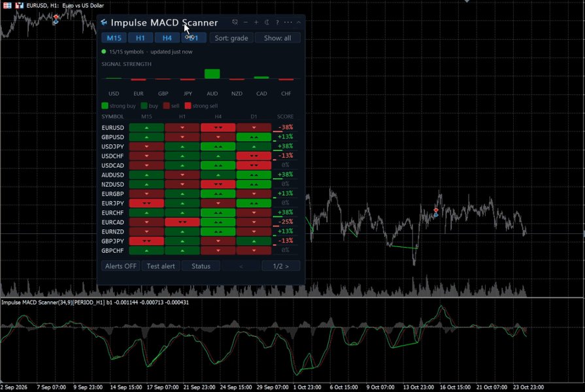Screen dimensions: 585x392
Task: Click EURUSD H4 strong sell cell
Action: click(218, 127)
